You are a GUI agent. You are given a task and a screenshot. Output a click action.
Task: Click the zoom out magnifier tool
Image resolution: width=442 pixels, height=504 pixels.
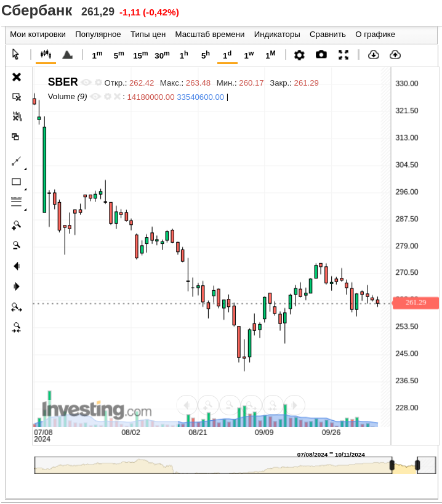[x=17, y=245]
